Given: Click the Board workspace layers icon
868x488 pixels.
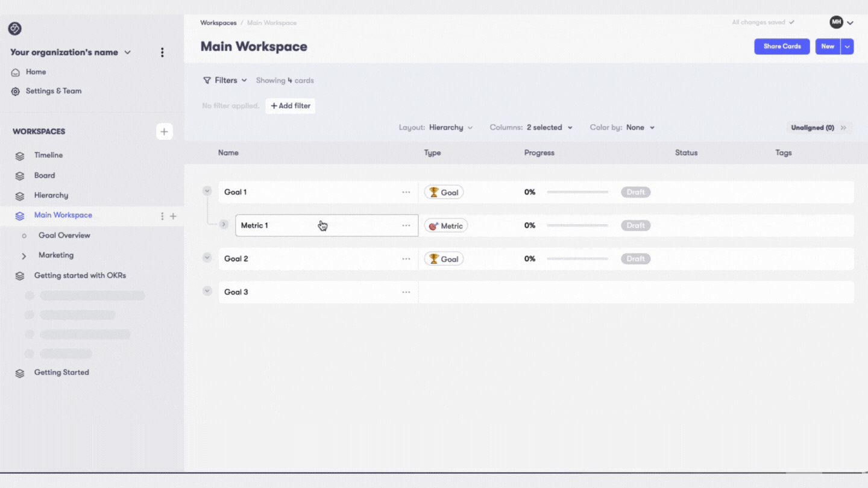Looking at the screenshot, I should 20,176.
